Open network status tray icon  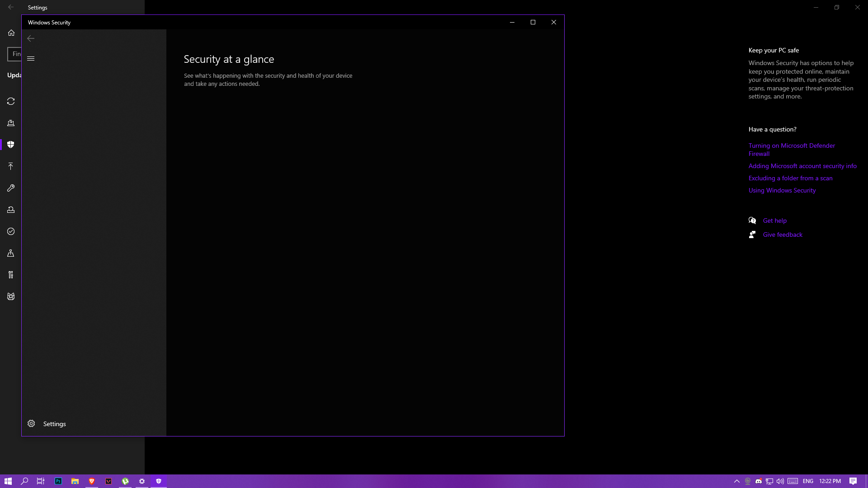point(769,481)
